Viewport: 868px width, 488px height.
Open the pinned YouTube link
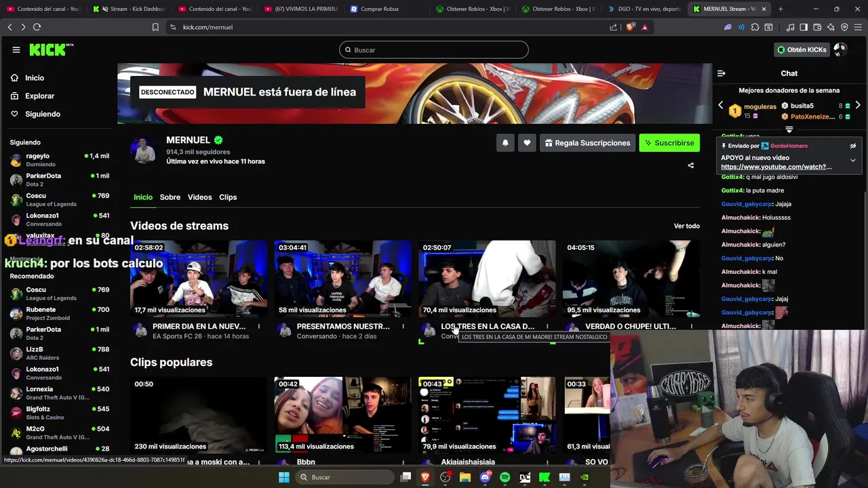[x=776, y=167]
